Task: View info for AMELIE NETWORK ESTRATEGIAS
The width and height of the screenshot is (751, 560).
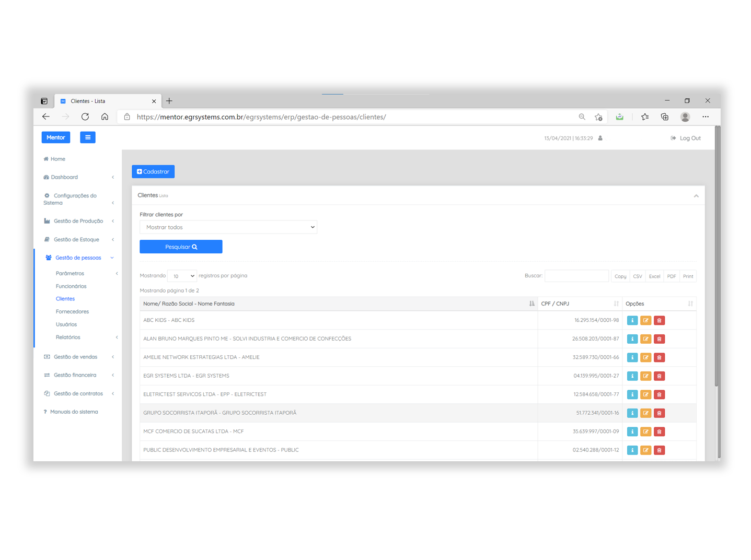Action: point(632,357)
